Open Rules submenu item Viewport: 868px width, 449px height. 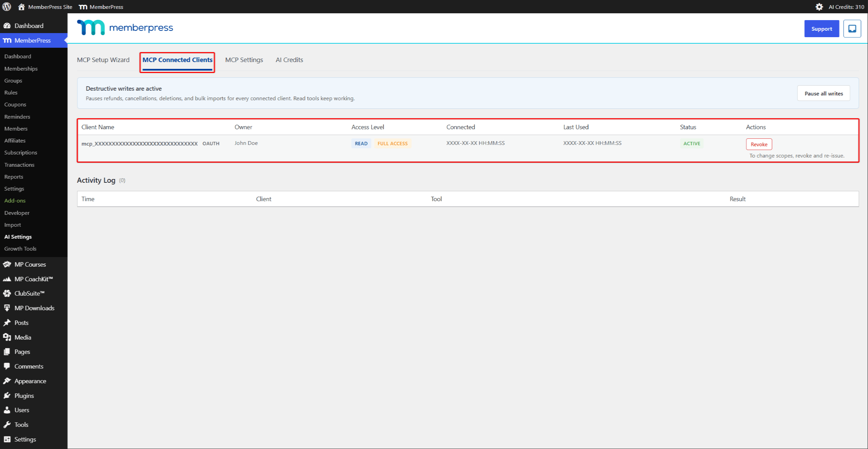[x=11, y=92]
